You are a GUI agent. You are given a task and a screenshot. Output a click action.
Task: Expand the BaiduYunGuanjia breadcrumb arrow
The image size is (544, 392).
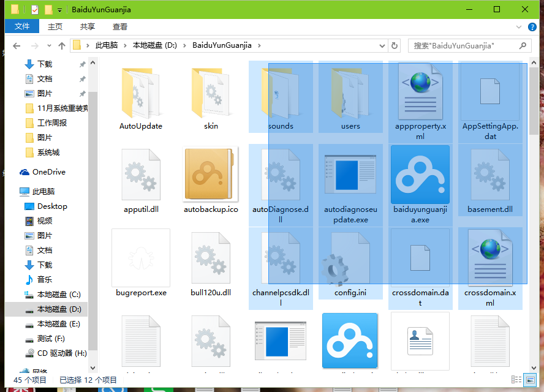259,45
